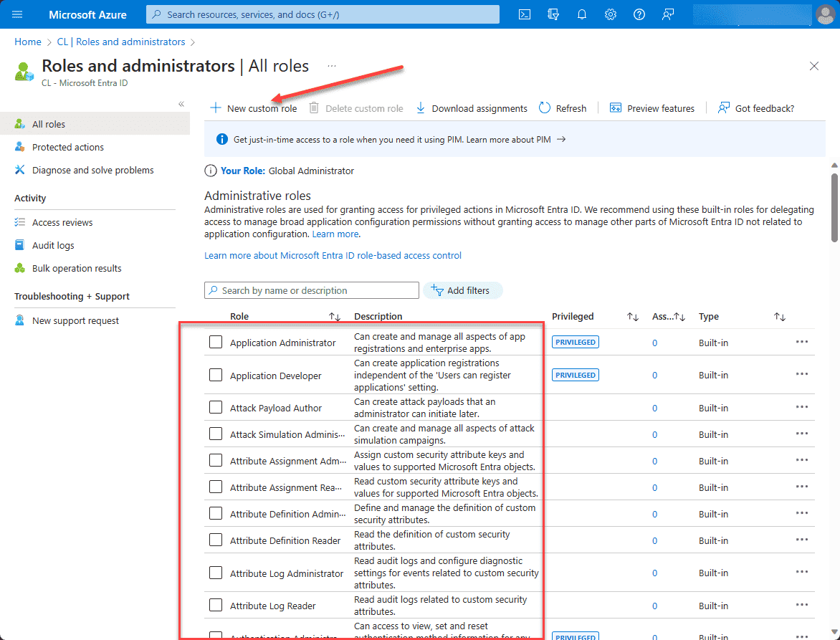Expand row actions for Attack Payload Author
The width and height of the screenshot is (840, 640).
(x=801, y=407)
